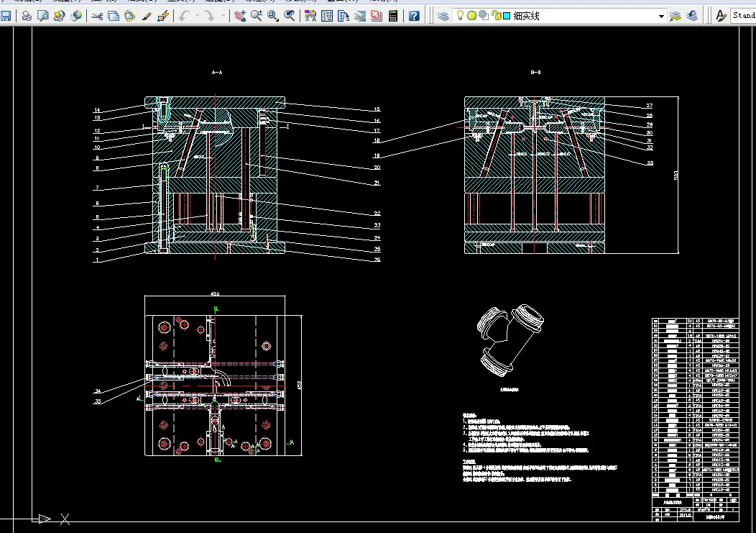Expand the 细实线 layer dropdown arrow
Screen dimensions: 756x533
(661, 16)
